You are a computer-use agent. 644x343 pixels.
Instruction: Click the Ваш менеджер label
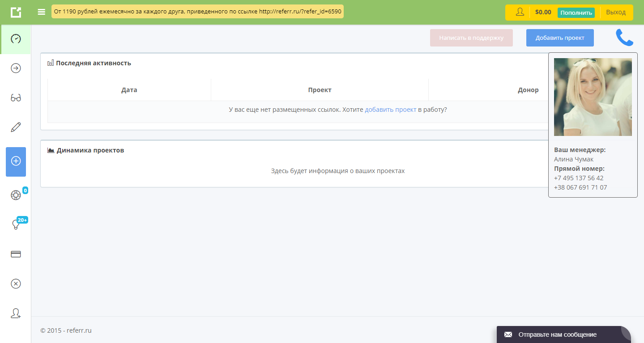pyautogui.click(x=580, y=150)
